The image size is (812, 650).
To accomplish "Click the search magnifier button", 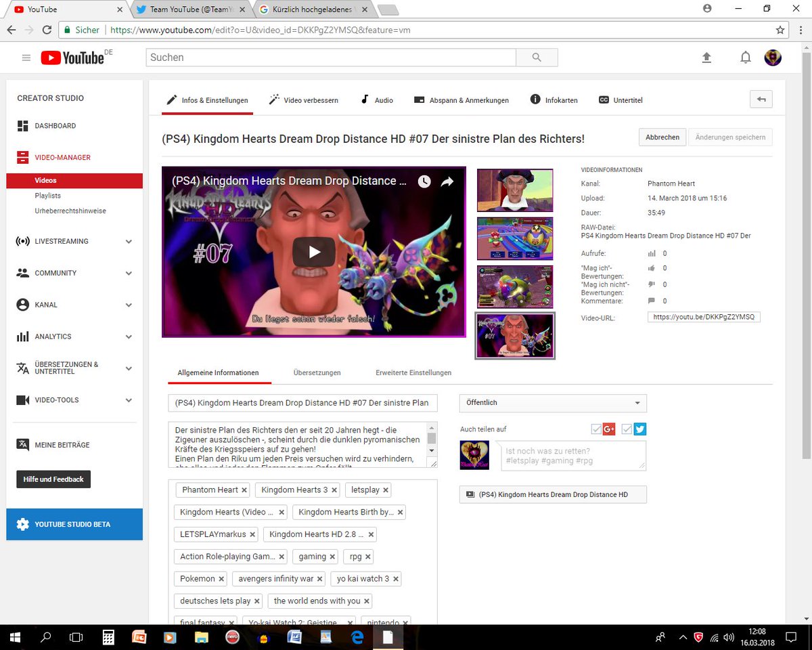I will [537, 58].
